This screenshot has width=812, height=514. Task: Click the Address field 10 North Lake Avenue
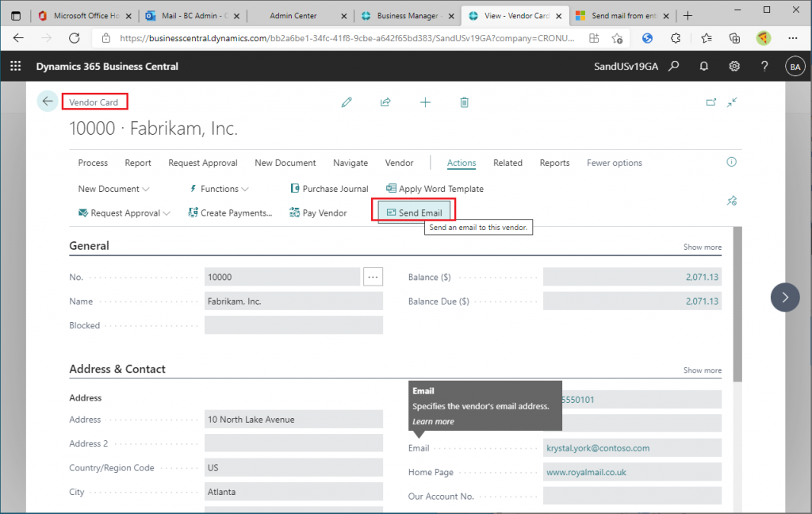click(293, 419)
